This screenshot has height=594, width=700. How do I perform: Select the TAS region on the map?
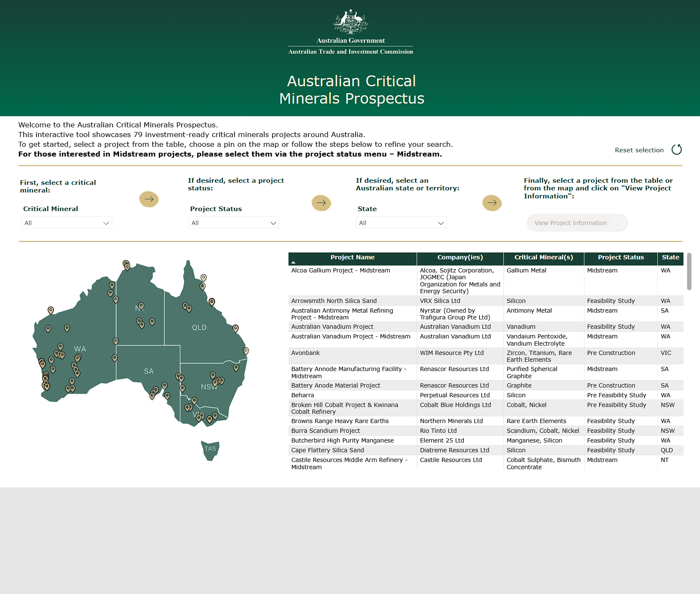pos(210,449)
